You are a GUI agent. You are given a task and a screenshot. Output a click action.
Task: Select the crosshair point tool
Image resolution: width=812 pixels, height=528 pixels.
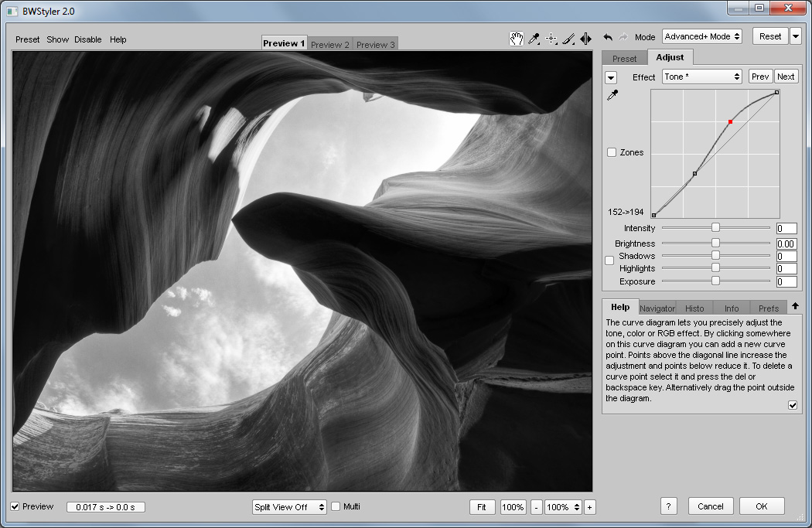[551, 39]
